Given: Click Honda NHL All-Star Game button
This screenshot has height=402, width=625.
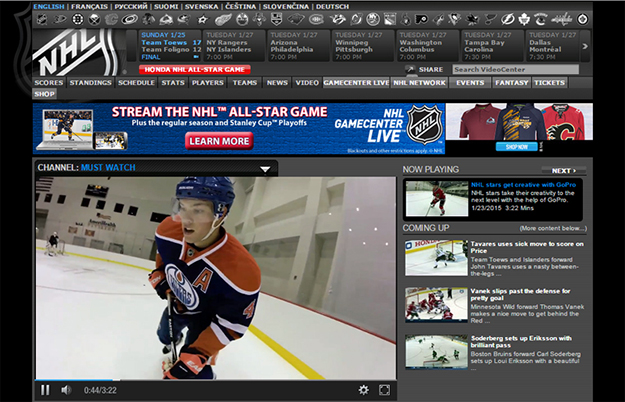Looking at the screenshot, I should pyautogui.click(x=196, y=70).
